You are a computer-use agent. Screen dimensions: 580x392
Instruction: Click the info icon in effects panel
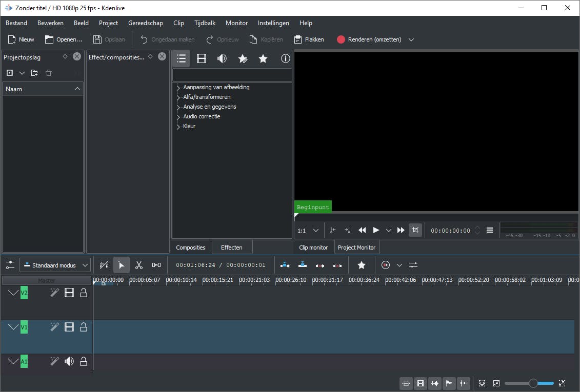click(285, 58)
